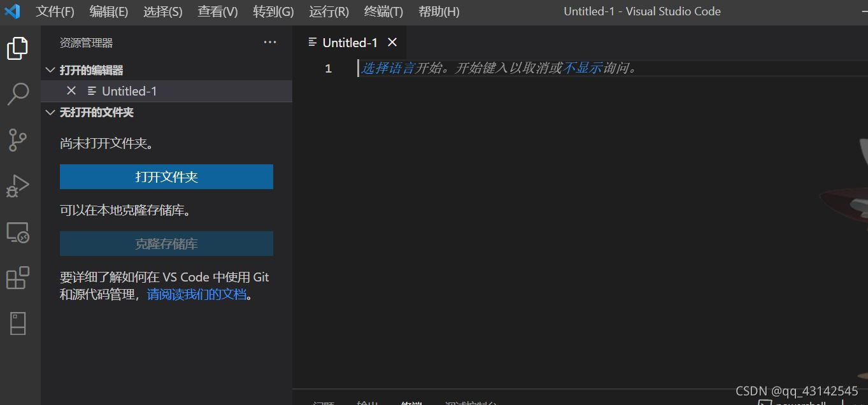Open the Extensions view icon

click(x=17, y=277)
